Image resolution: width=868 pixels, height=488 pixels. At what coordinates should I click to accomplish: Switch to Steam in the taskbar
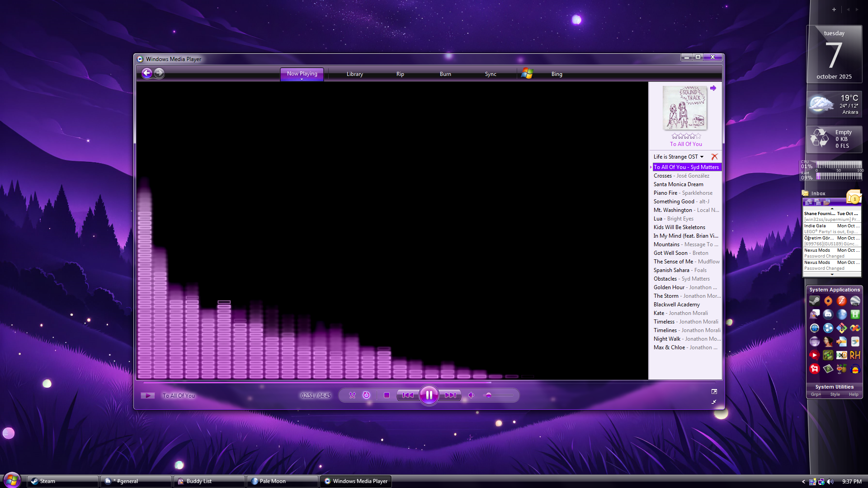coord(63,481)
